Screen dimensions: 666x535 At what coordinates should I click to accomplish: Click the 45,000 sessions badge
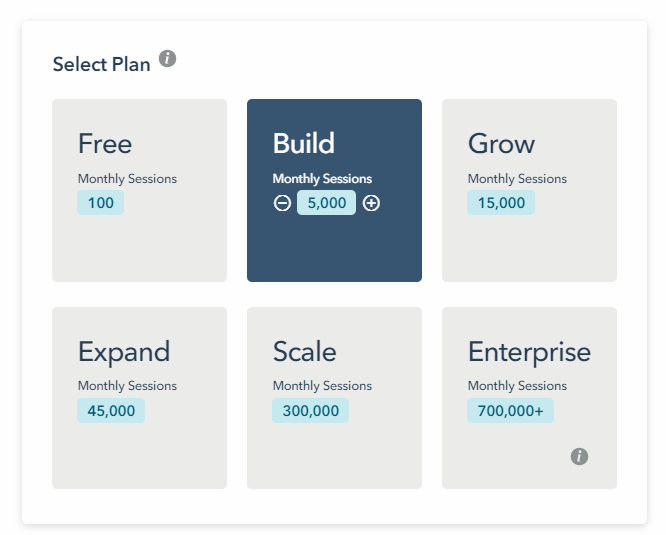[x=111, y=411]
